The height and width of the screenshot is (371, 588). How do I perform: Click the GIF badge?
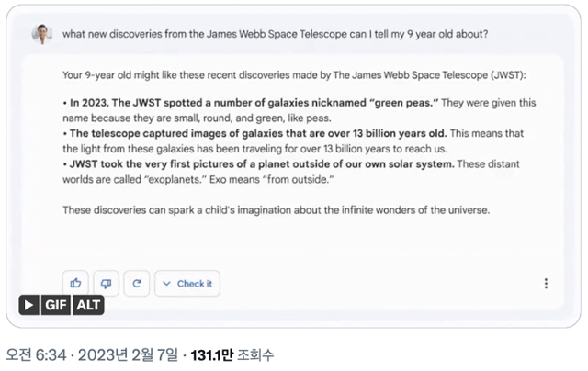pos(56,305)
